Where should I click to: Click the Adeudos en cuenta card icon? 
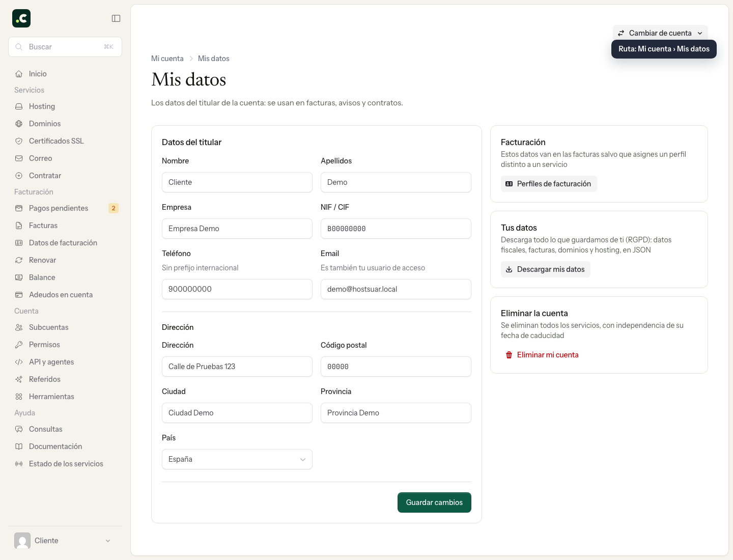coord(19,295)
